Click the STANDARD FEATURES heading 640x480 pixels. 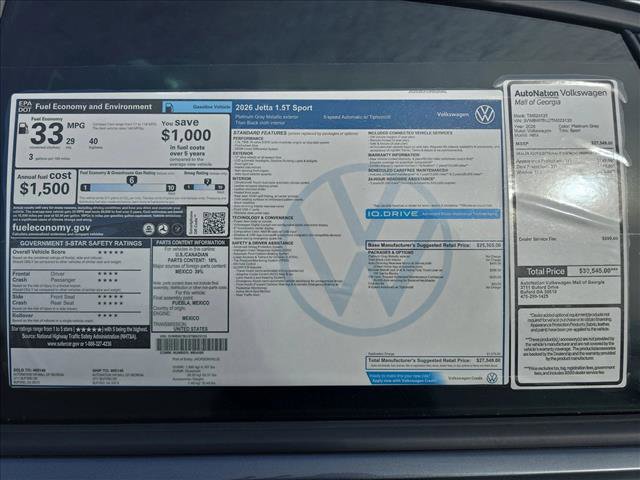260,133
